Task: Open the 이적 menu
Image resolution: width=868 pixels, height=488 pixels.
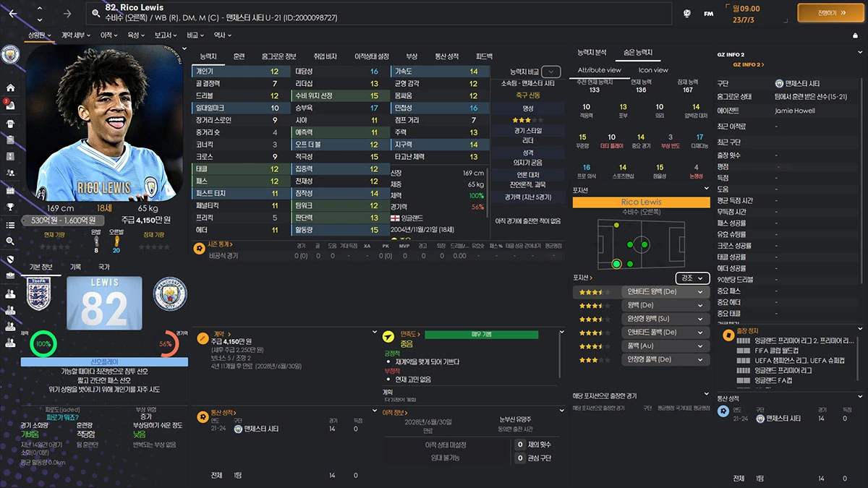Action: click(109, 35)
